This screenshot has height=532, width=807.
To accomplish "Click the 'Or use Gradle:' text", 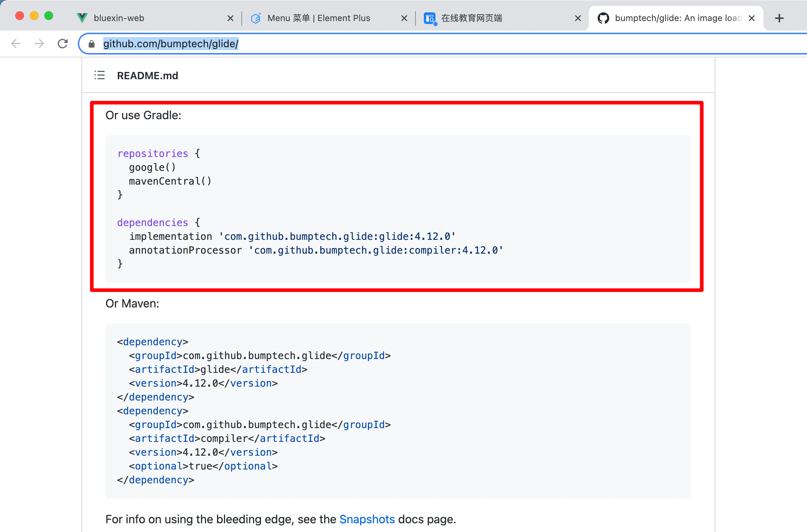I will tap(143, 115).
